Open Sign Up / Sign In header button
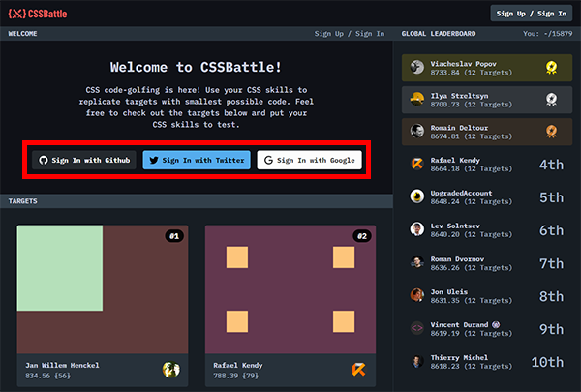 tap(531, 14)
